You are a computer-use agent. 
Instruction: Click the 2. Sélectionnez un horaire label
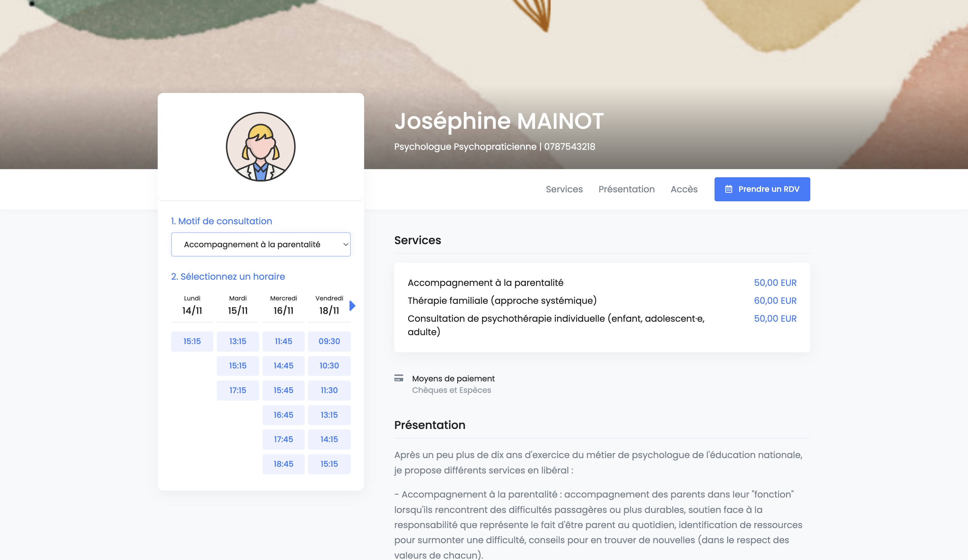pyautogui.click(x=228, y=276)
